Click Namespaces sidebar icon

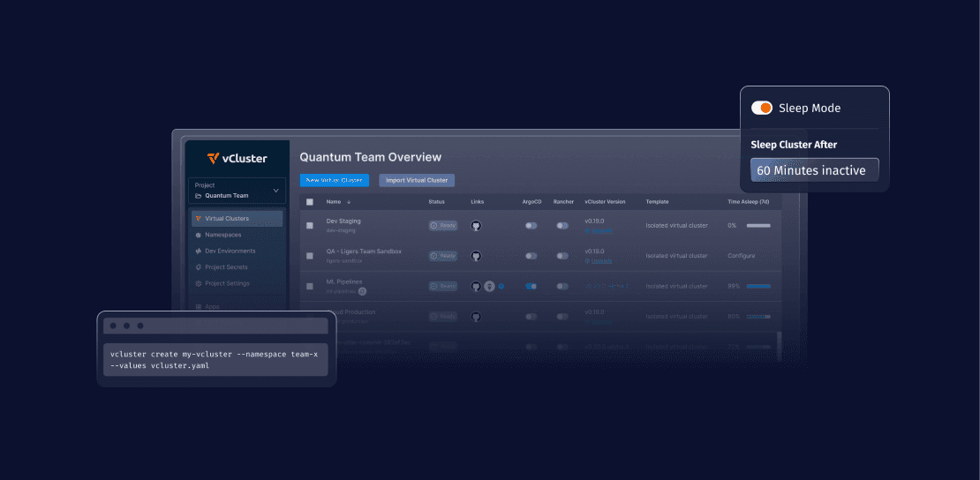coord(198,235)
